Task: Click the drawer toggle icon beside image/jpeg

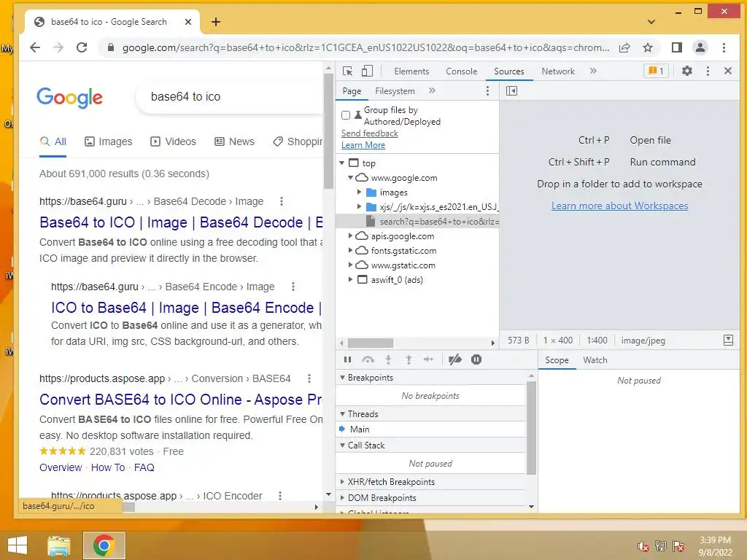Action: [728, 340]
